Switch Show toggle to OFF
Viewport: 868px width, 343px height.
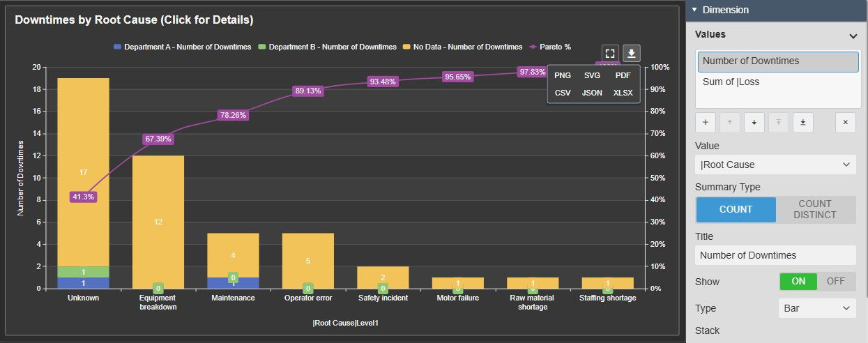[836, 282]
